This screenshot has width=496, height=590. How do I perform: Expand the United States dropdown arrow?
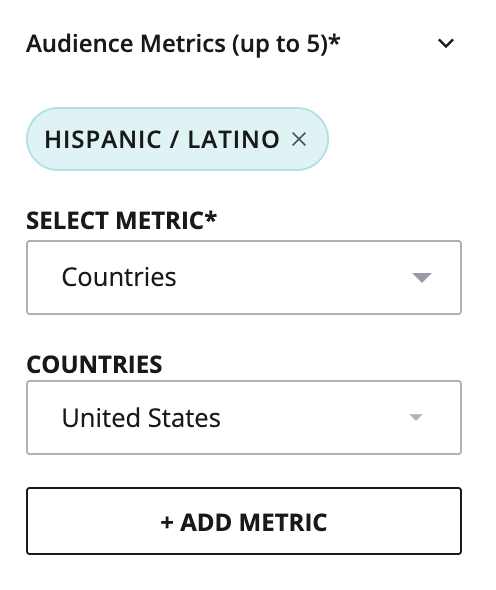click(415, 417)
